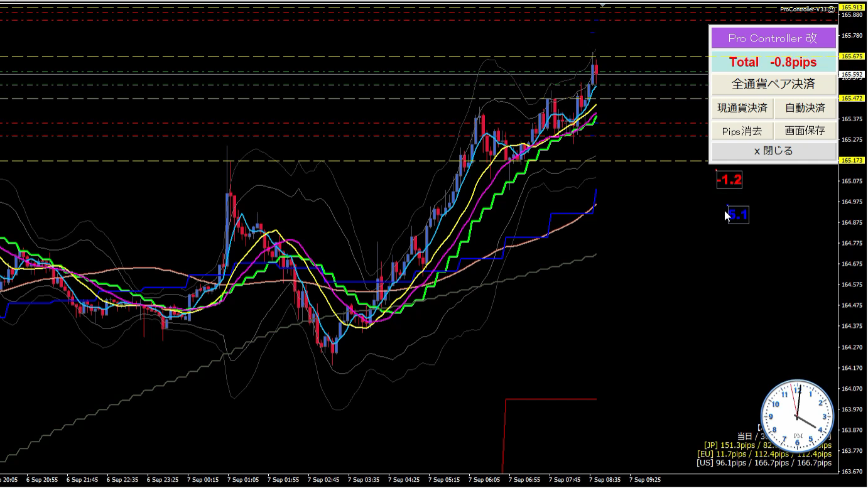
Task: Click the 165.472 yellow price label
Action: point(852,98)
